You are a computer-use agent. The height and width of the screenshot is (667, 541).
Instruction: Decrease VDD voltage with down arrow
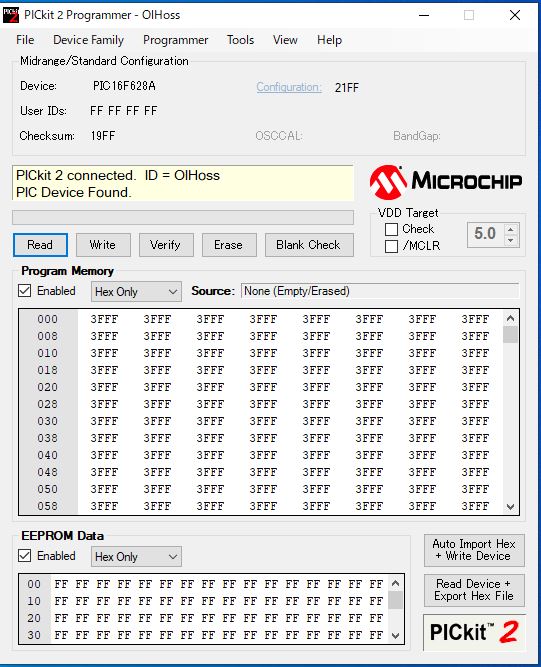coord(511,240)
